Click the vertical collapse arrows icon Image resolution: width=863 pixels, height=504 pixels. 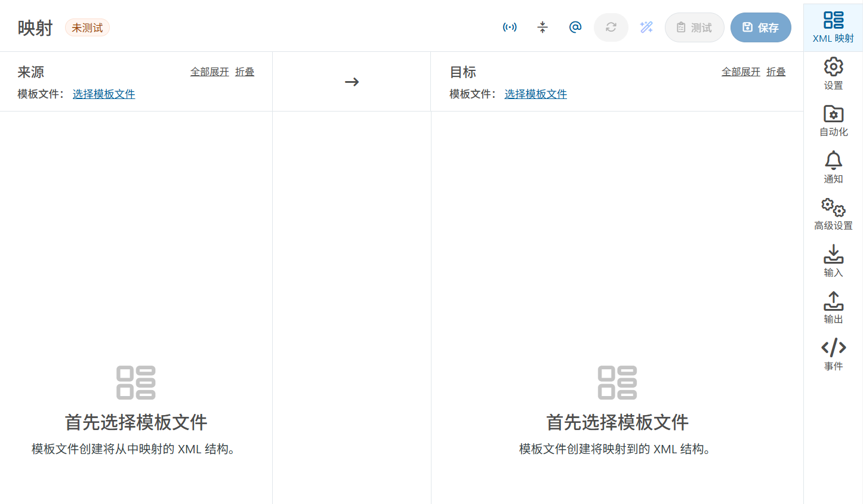coord(543,27)
